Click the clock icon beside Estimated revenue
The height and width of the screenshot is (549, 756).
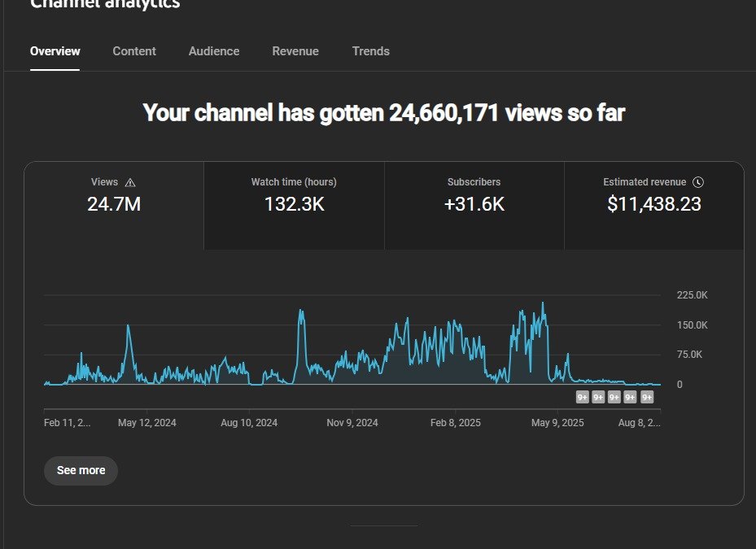pyautogui.click(x=698, y=183)
